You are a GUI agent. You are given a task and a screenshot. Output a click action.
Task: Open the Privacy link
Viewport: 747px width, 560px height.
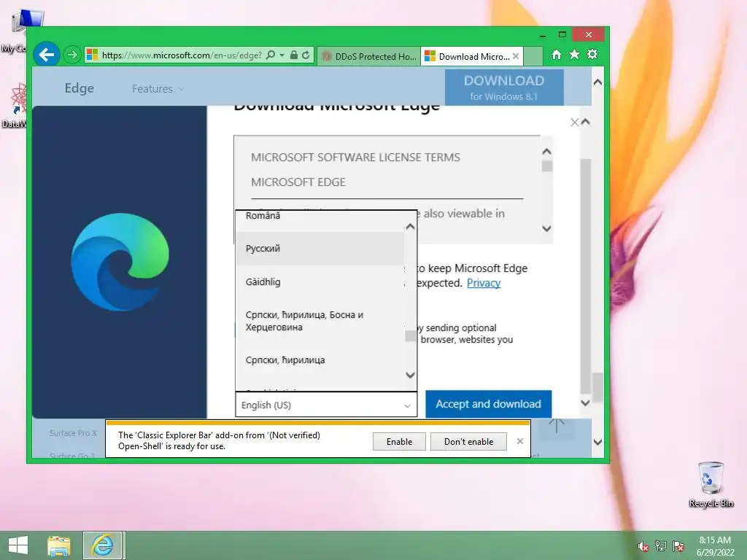484,283
